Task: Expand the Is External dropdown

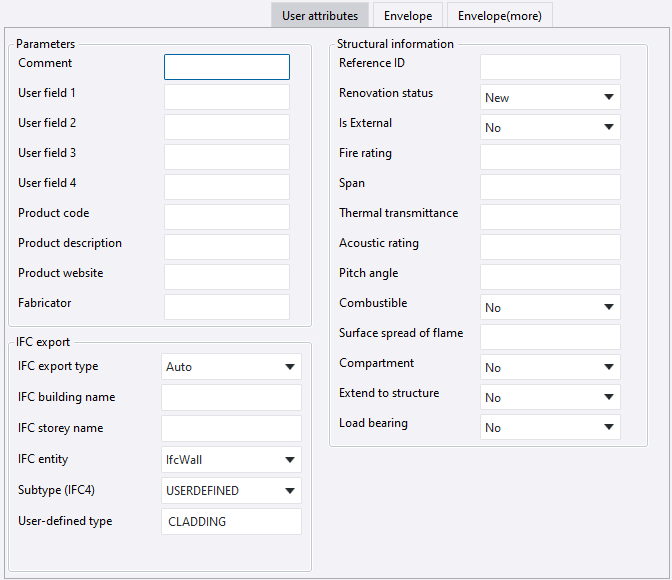Action: pos(550,128)
